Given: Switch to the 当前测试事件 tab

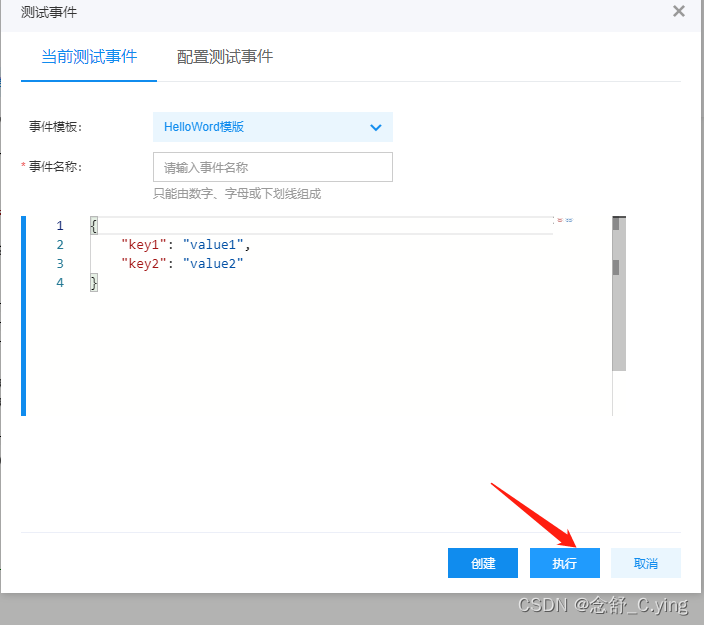Looking at the screenshot, I should click(89, 57).
